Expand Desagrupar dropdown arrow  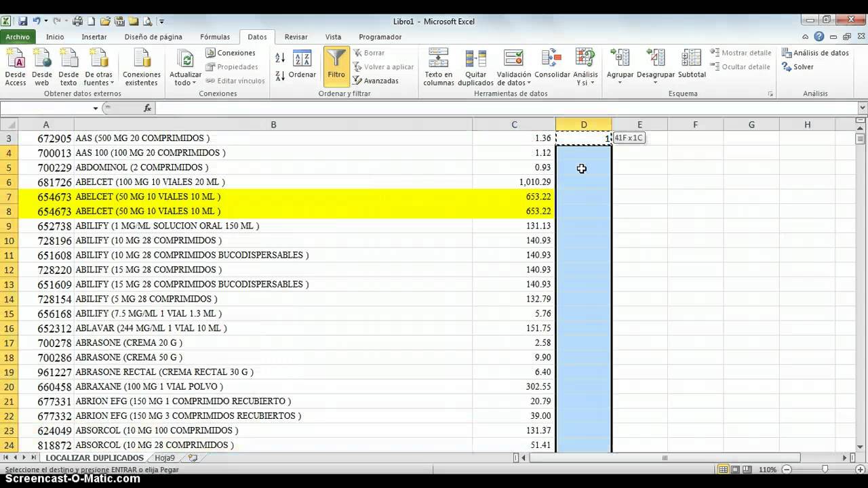pos(655,82)
